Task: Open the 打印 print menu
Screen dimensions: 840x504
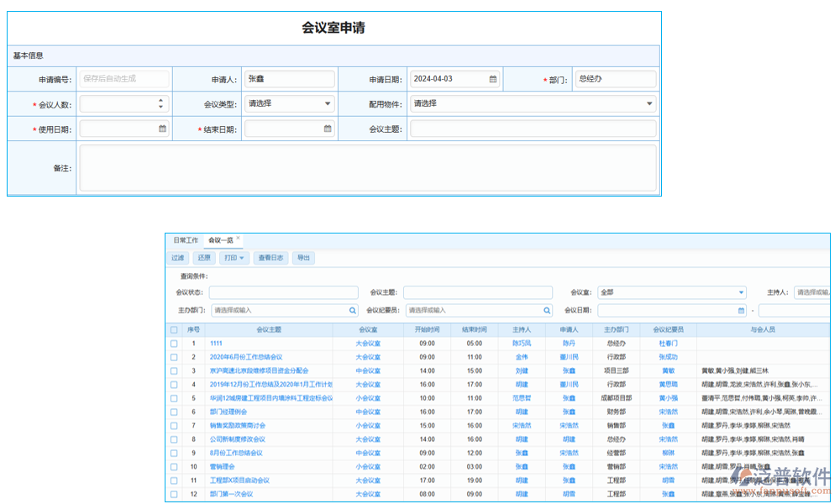Action: pyautogui.click(x=232, y=258)
